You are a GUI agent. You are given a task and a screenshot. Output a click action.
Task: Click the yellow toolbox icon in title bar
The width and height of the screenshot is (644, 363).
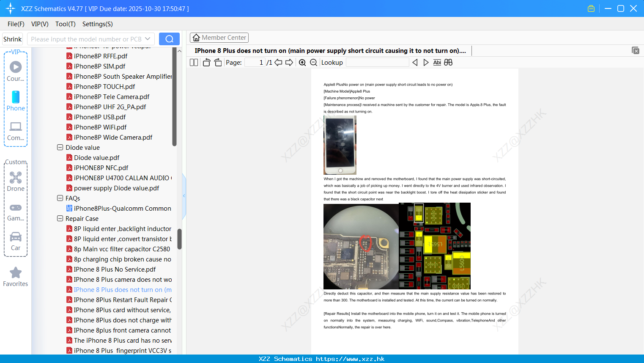click(x=591, y=8)
